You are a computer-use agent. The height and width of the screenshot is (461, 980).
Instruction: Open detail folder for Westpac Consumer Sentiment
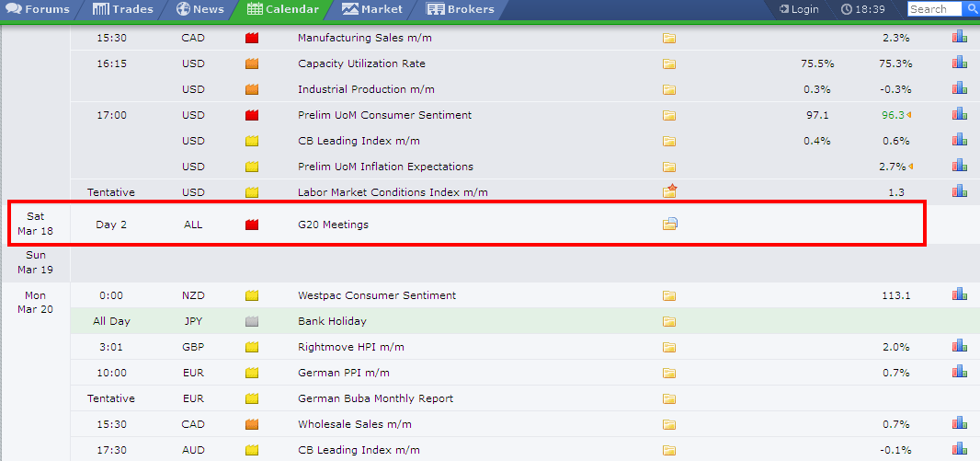point(669,296)
